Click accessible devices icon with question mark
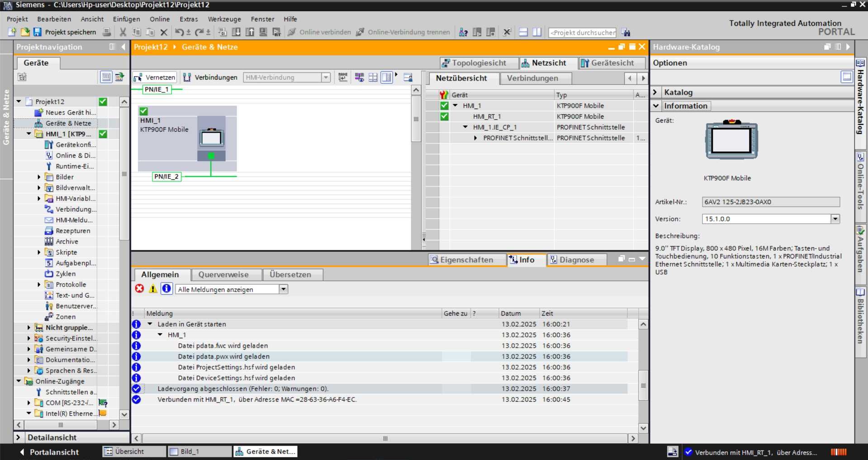This screenshot has width=868, height=460. [x=464, y=32]
